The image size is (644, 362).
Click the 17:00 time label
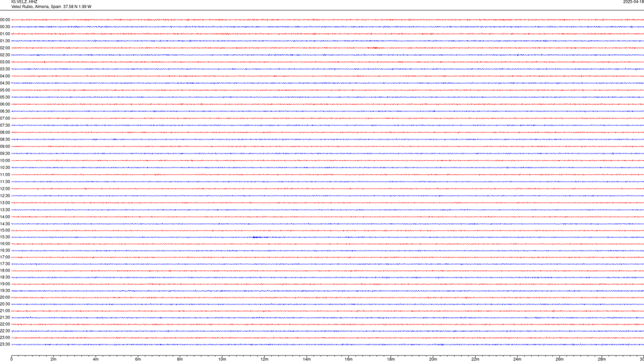click(5, 257)
